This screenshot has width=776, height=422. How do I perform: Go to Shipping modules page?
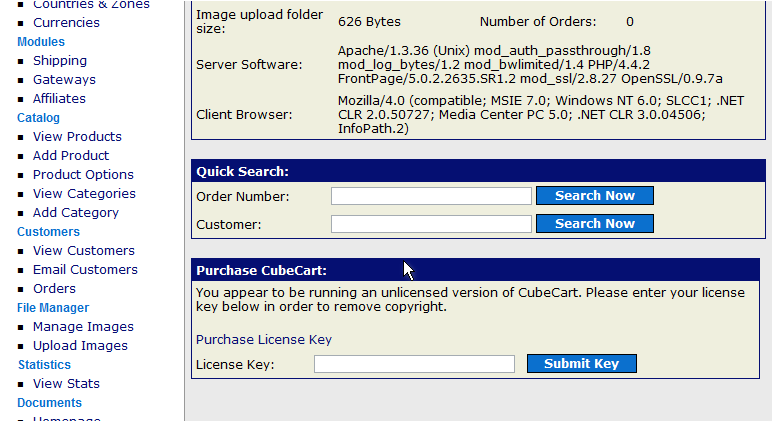[x=60, y=61]
